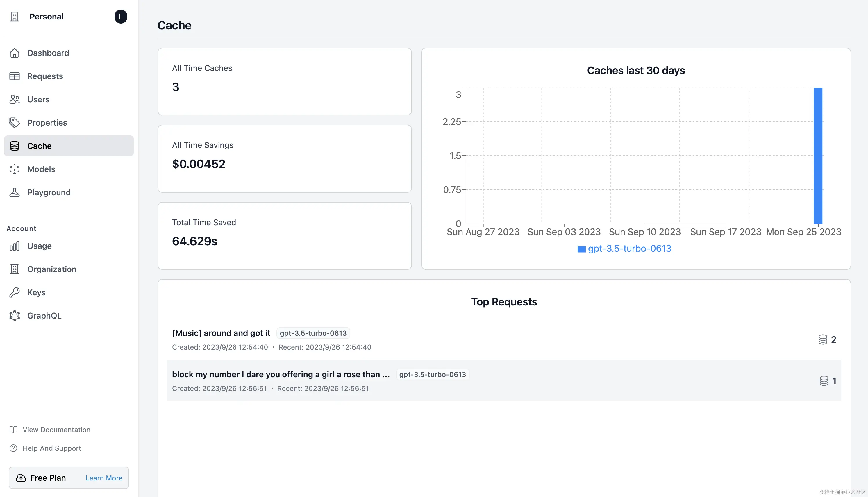Toggle gpt-3.5-turbo-0613 legend color swatch

(x=581, y=249)
